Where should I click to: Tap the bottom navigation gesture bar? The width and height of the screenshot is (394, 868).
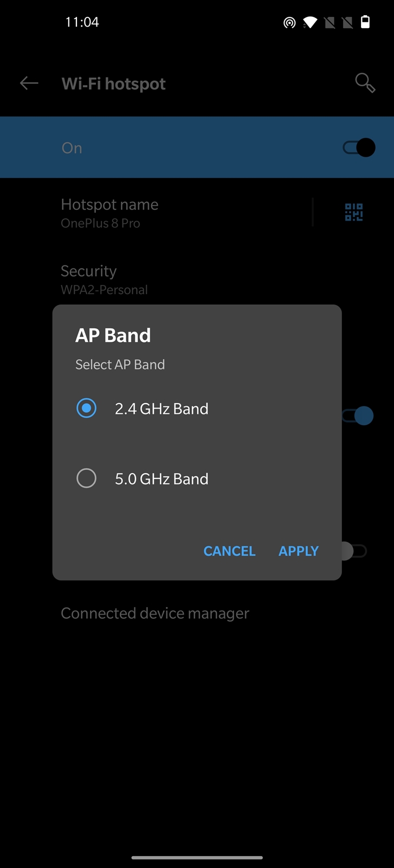click(x=197, y=858)
